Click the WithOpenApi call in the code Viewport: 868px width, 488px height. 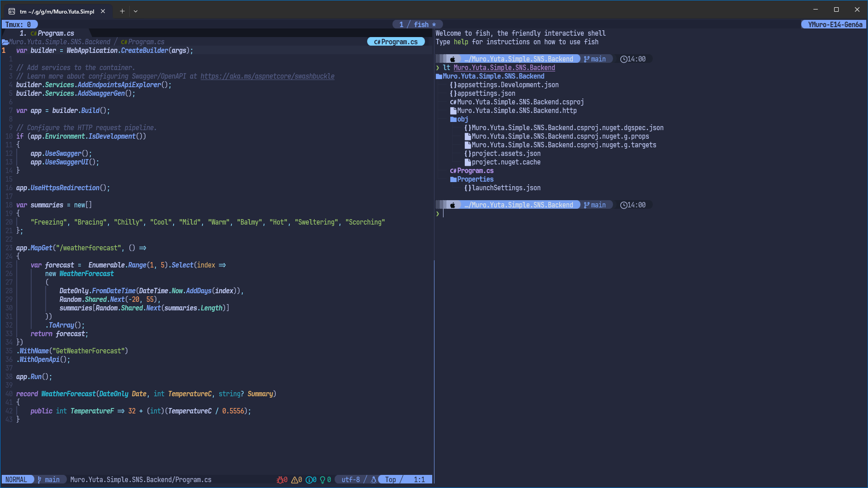40,360
